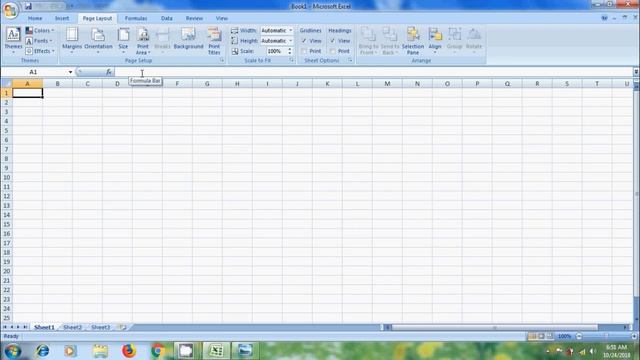Viewport: 640px width, 360px height.
Task: Toggle Headings View checkbox
Action: [333, 41]
